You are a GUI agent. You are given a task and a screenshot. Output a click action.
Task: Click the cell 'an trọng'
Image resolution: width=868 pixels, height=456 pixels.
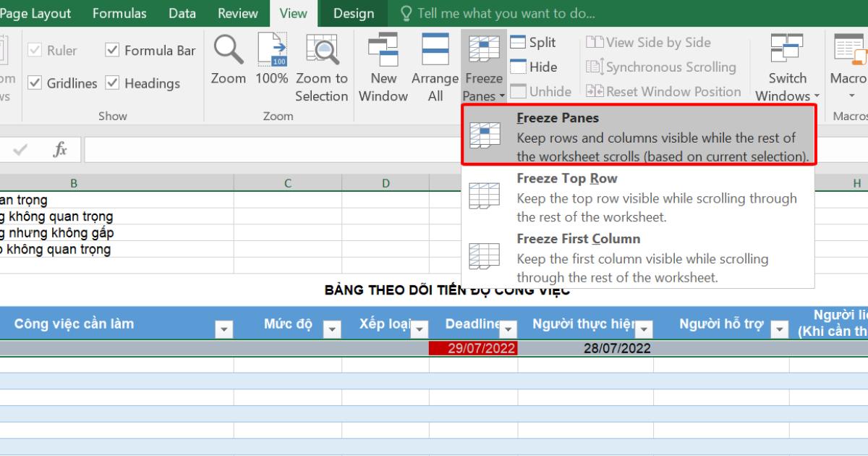point(116,200)
